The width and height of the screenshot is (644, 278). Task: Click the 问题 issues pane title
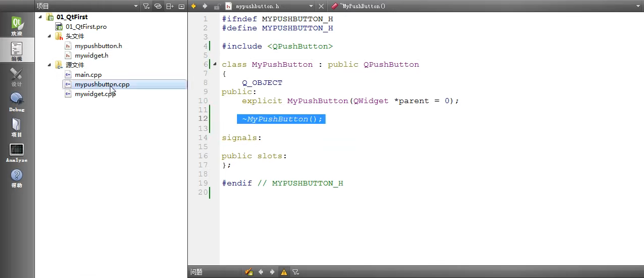click(196, 272)
